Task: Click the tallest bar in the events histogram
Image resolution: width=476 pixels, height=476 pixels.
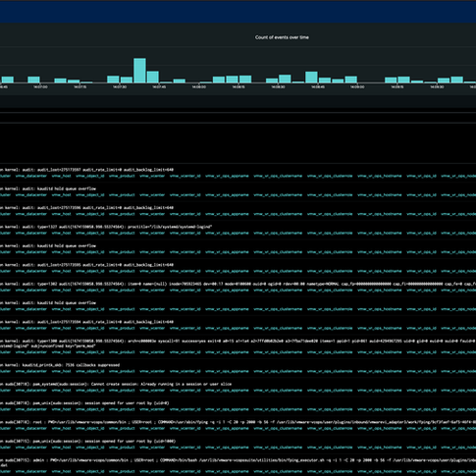Action: pyautogui.click(x=139, y=71)
